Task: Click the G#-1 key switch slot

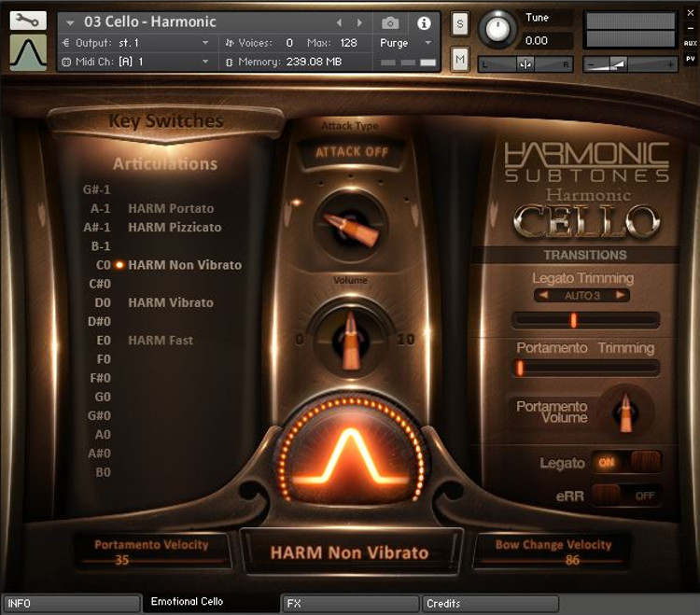Action: point(96,189)
